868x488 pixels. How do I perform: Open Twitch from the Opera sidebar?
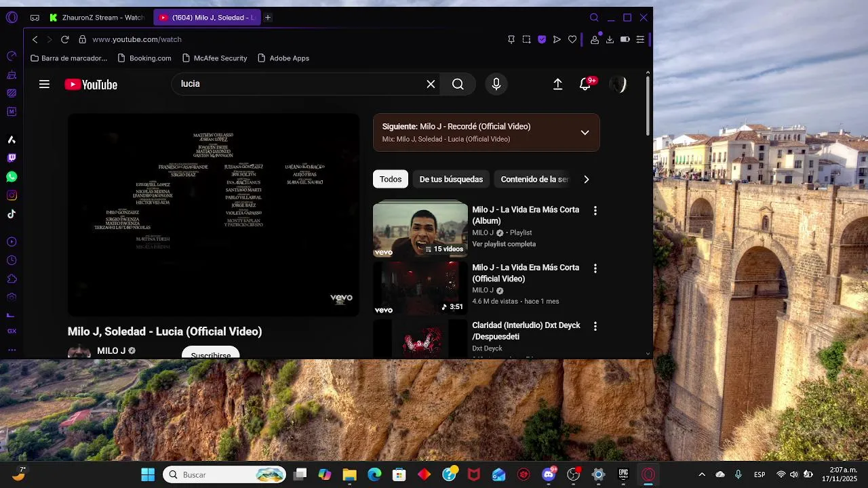(12, 158)
